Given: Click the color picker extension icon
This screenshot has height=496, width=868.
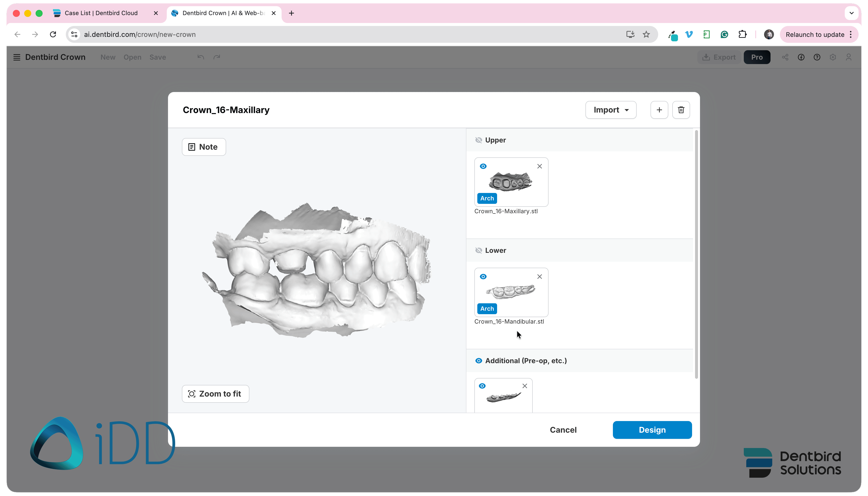Looking at the screenshot, I should coord(673,35).
